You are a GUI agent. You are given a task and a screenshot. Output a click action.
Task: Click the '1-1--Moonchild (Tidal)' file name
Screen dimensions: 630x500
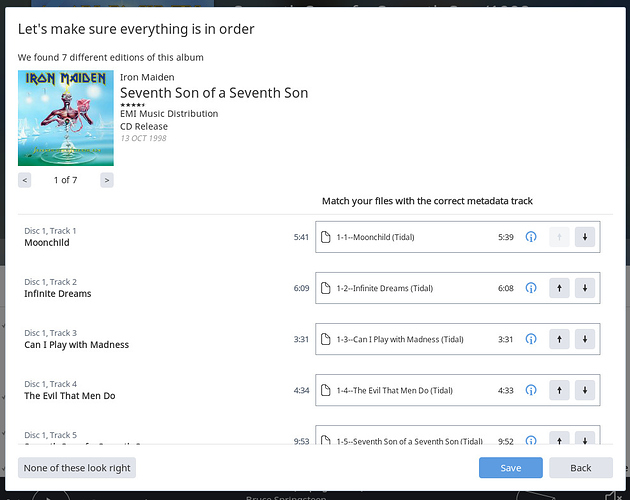coord(376,237)
